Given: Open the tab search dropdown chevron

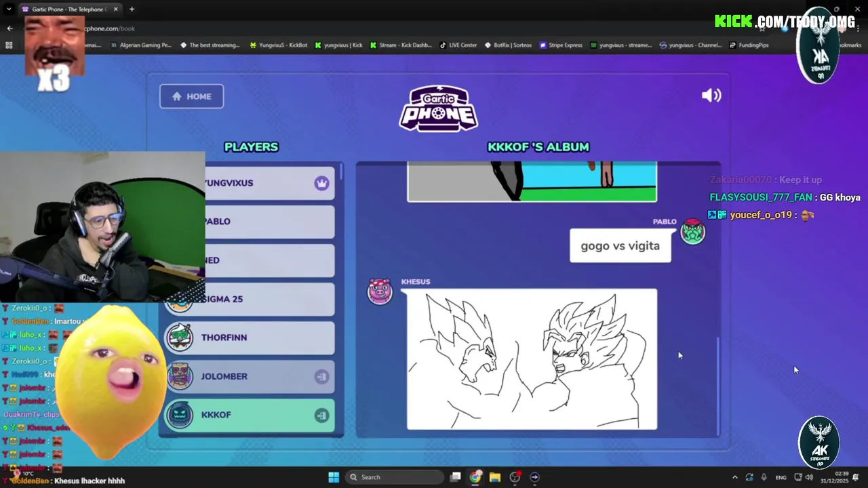Looking at the screenshot, I should [x=9, y=9].
